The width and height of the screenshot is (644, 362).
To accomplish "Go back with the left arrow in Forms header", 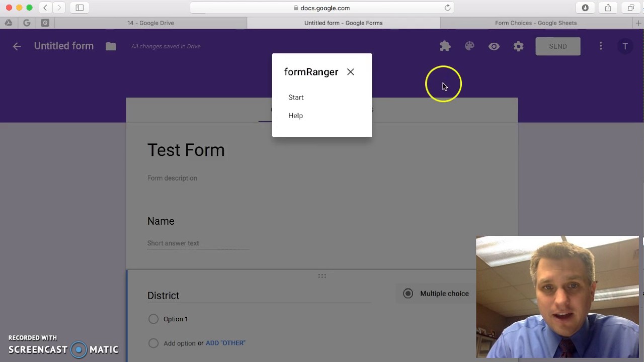I will 17,46.
